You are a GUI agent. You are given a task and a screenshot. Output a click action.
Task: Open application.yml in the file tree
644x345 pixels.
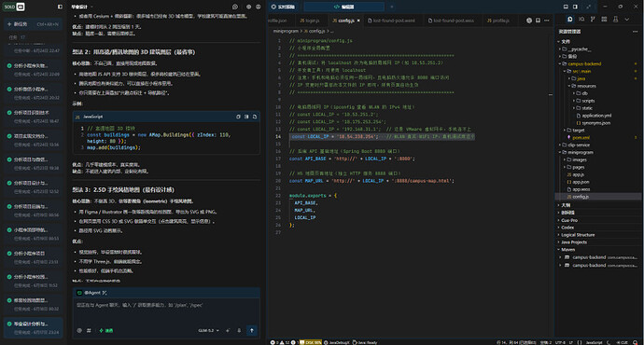(597, 116)
